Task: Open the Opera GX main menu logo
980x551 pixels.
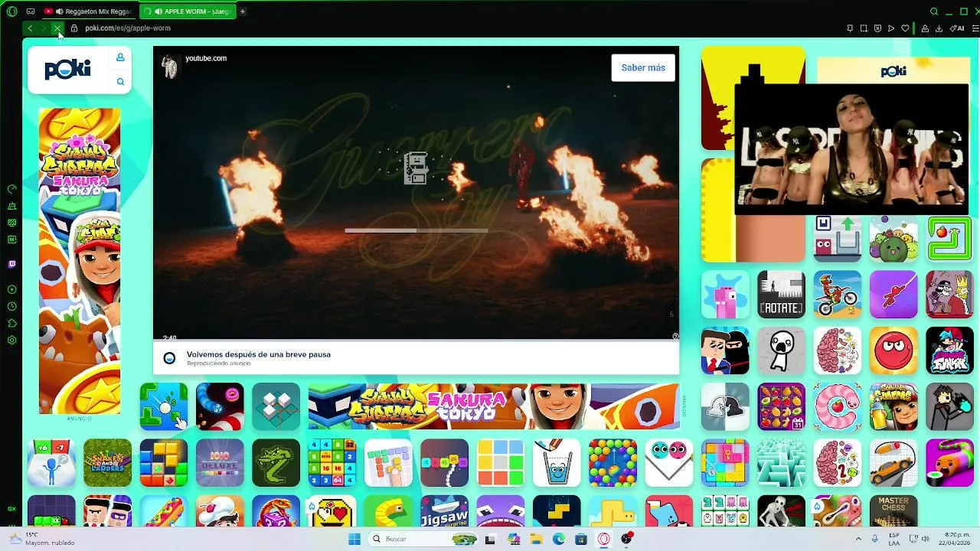Action: pos(11,11)
